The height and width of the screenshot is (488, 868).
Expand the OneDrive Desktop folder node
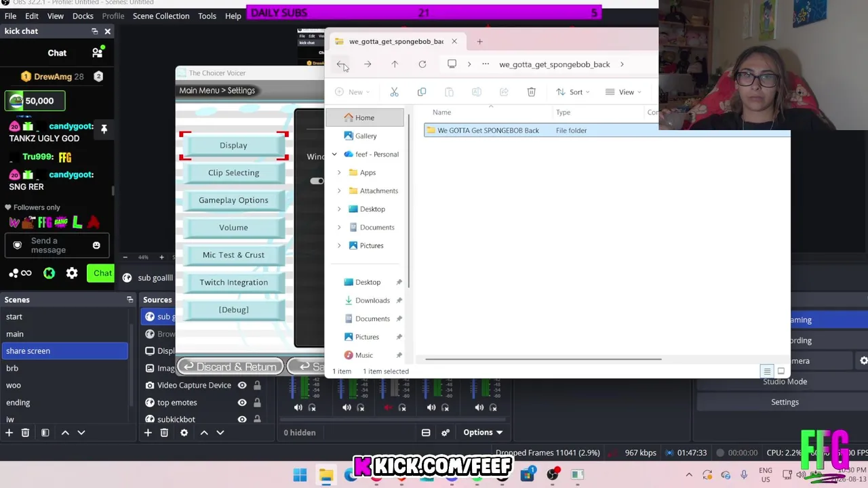tap(339, 209)
